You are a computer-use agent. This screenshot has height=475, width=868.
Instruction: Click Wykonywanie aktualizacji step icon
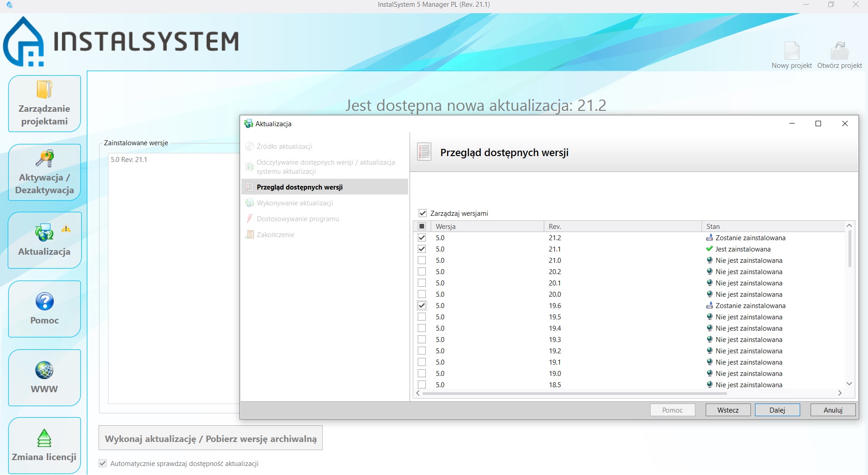[x=249, y=203]
